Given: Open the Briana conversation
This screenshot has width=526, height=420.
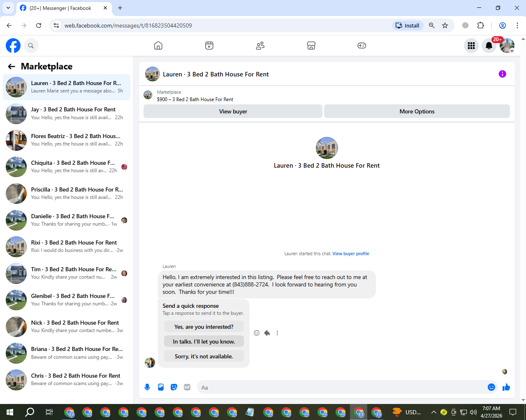Looking at the screenshot, I should click(x=67, y=353).
